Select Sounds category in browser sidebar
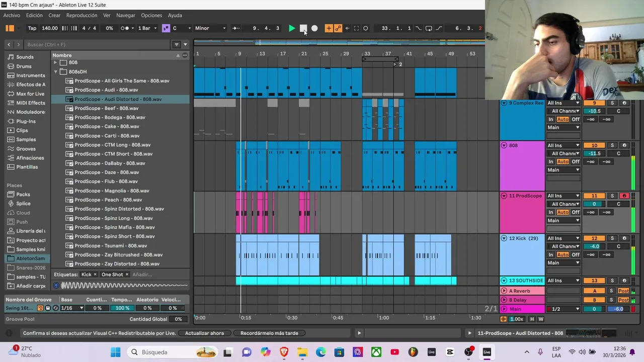Viewport: 644px width, 362px height. (25, 57)
